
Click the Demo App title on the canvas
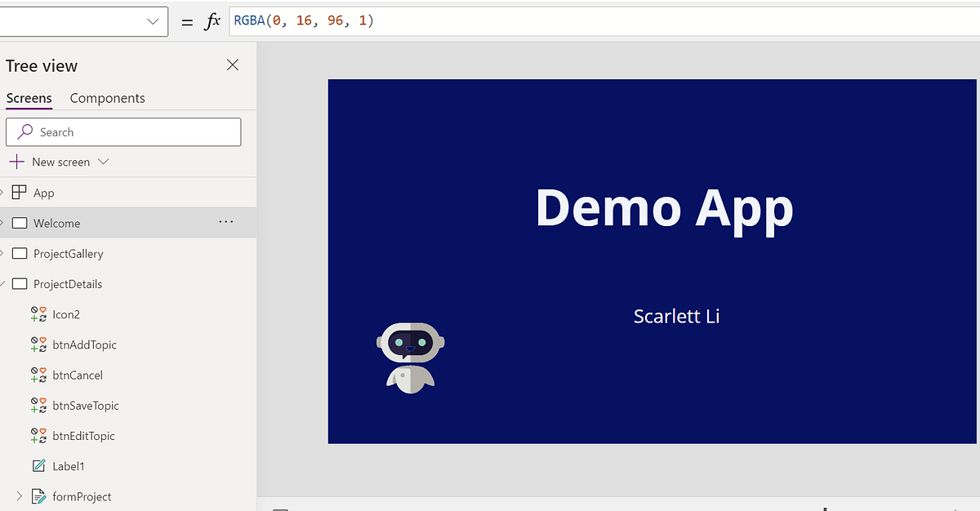pos(664,208)
